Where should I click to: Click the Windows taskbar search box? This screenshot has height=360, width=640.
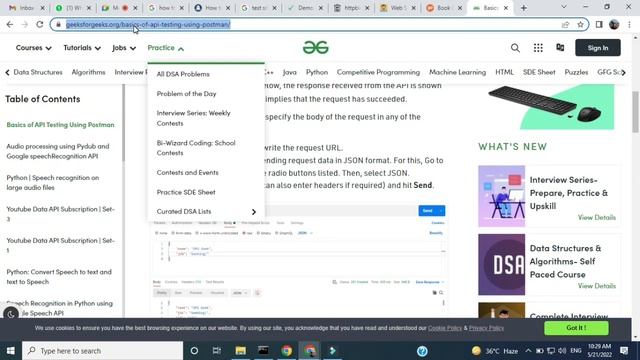point(102,351)
